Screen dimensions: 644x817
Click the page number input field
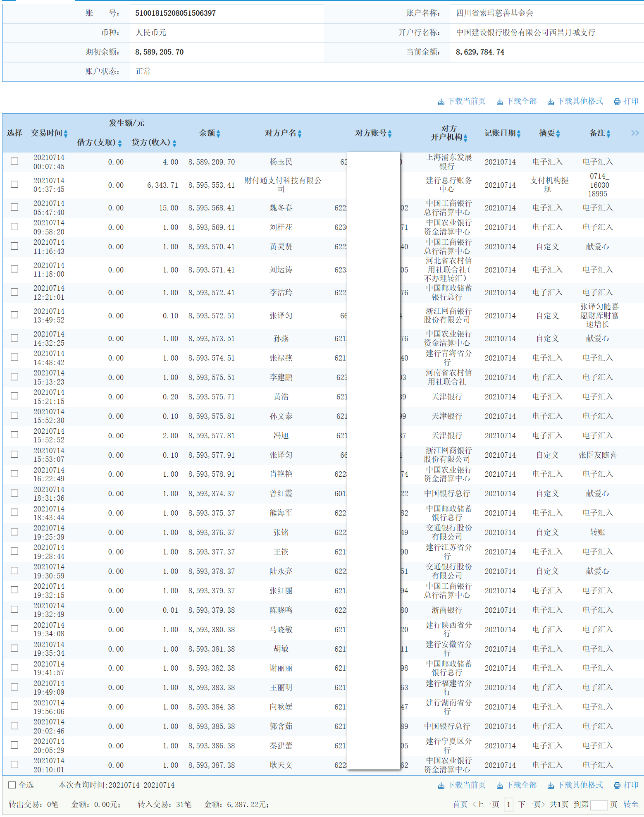pos(599,805)
